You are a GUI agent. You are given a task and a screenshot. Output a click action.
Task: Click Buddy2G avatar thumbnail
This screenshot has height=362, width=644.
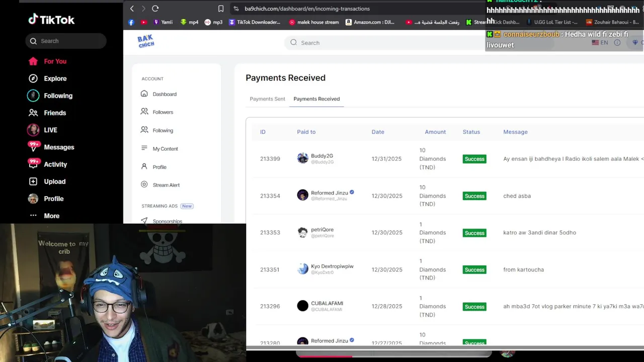click(x=302, y=158)
